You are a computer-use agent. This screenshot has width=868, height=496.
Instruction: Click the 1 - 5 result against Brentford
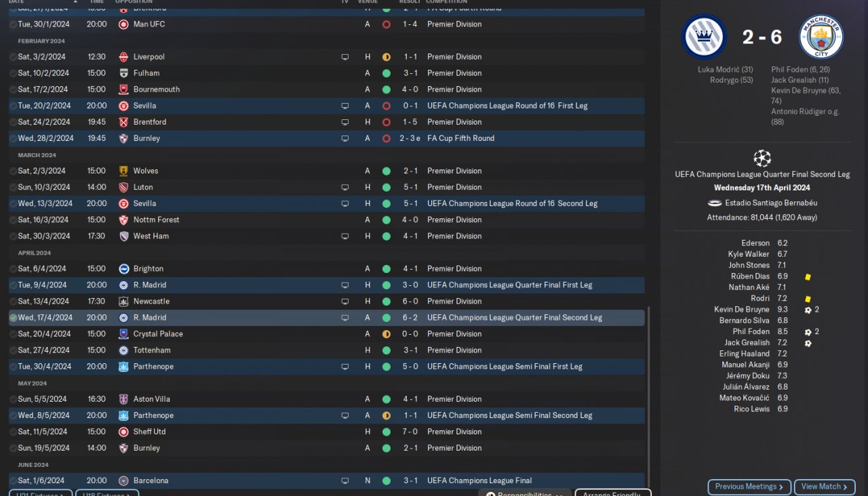tap(410, 122)
